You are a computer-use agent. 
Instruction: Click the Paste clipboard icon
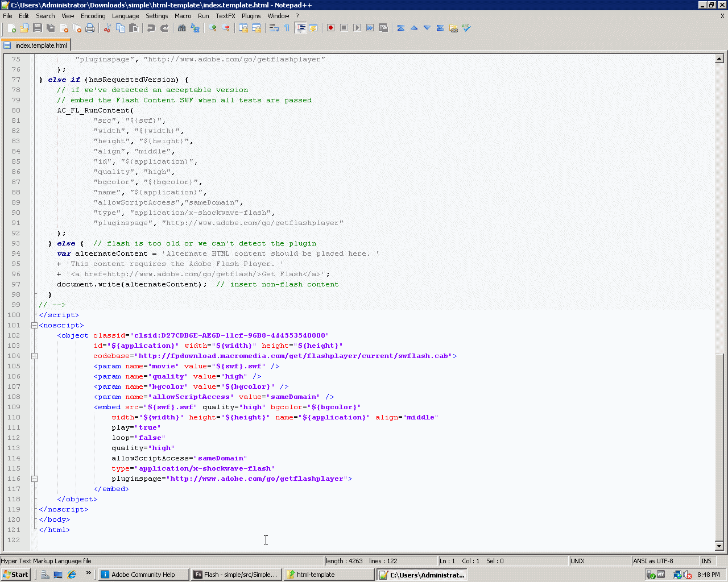tap(134, 28)
